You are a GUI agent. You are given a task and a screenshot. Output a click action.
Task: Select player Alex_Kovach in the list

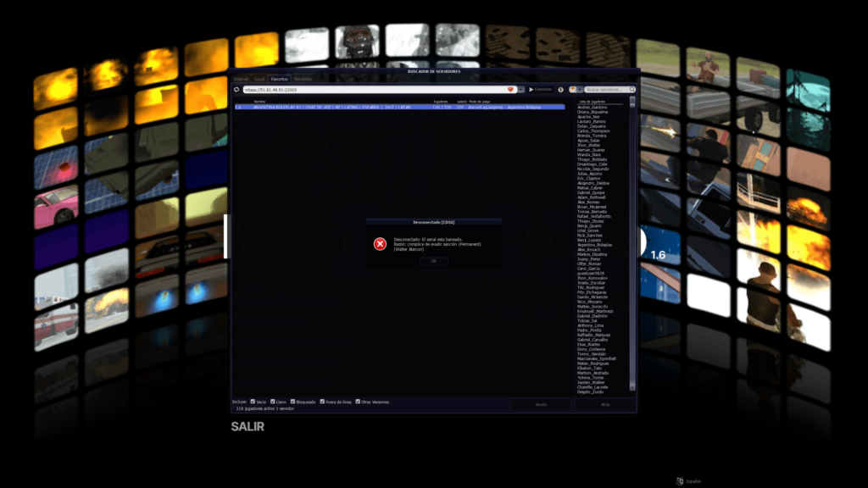(x=588, y=250)
